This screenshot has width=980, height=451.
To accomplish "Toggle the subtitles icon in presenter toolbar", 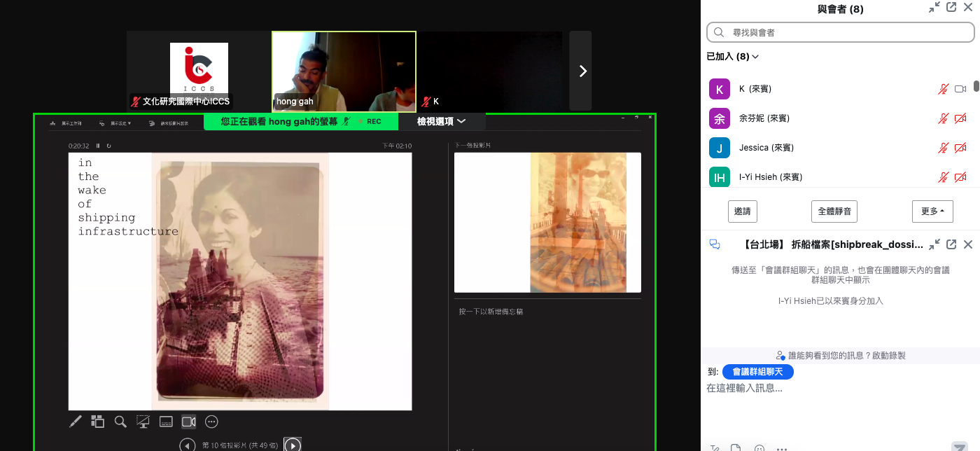I will [166, 422].
